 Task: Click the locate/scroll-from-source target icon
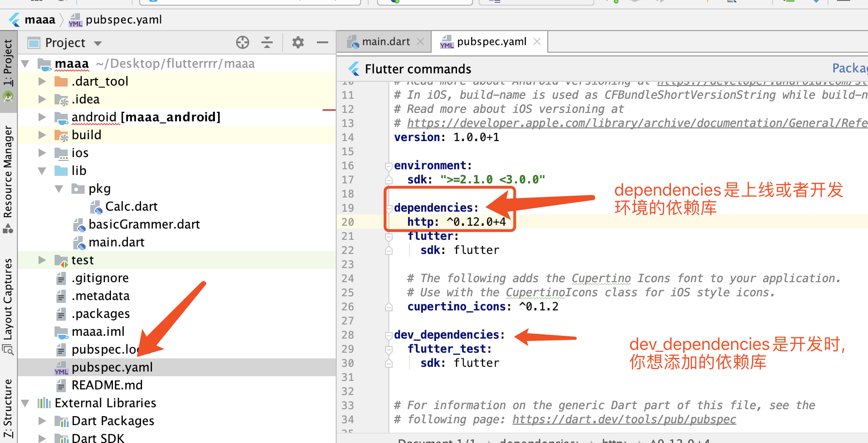pyautogui.click(x=243, y=43)
